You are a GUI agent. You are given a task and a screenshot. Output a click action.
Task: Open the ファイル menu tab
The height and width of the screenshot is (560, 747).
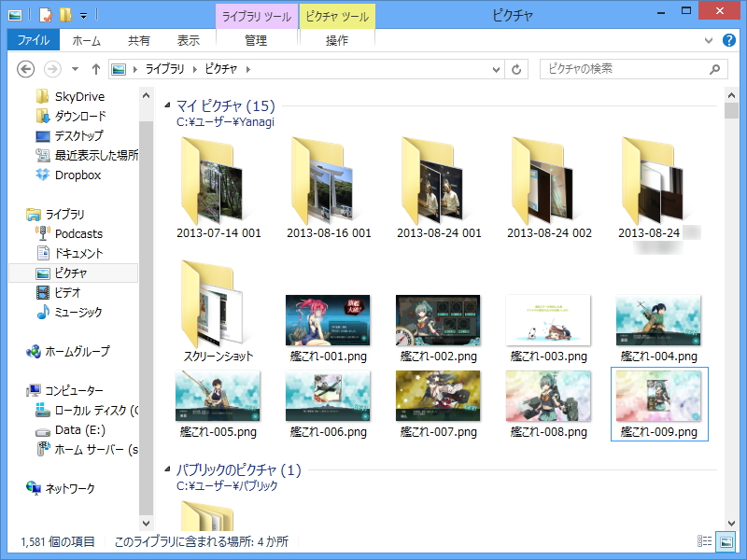coord(34,40)
